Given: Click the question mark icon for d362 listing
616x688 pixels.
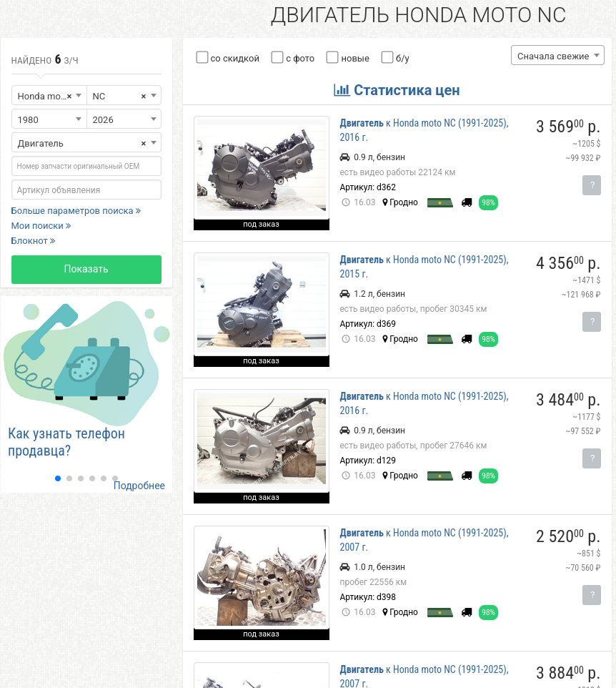Looking at the screenshot, I should (x=592, y=185).
